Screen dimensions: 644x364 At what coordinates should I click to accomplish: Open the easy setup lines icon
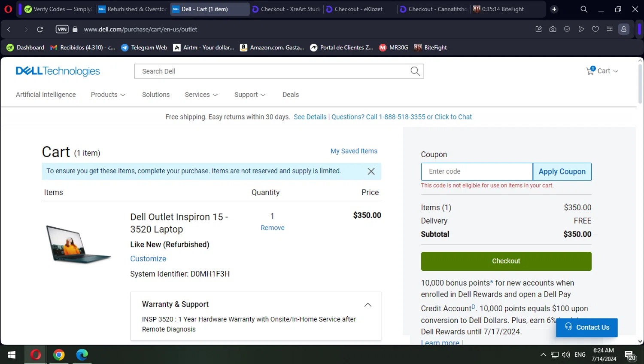point(609,29)
